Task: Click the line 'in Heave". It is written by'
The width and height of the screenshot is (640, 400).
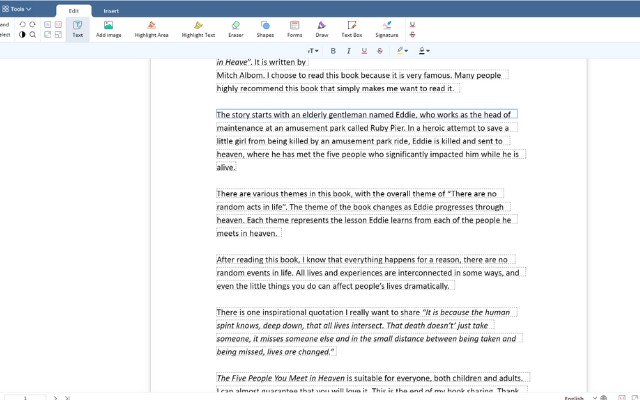Action: click(262, 62)
